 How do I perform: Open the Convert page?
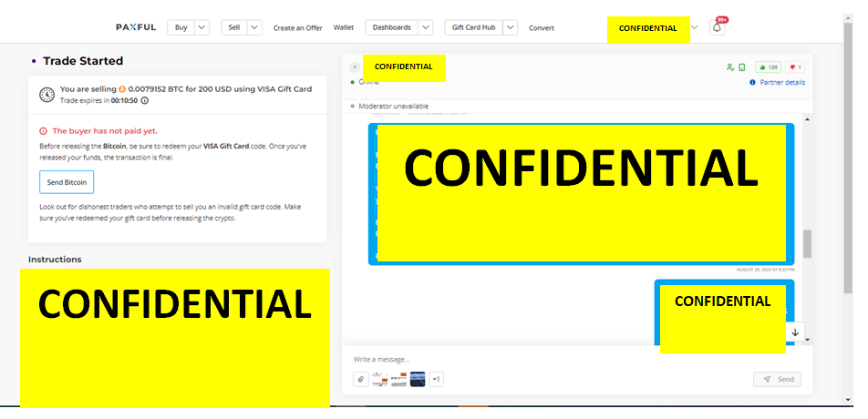point(542,27)
